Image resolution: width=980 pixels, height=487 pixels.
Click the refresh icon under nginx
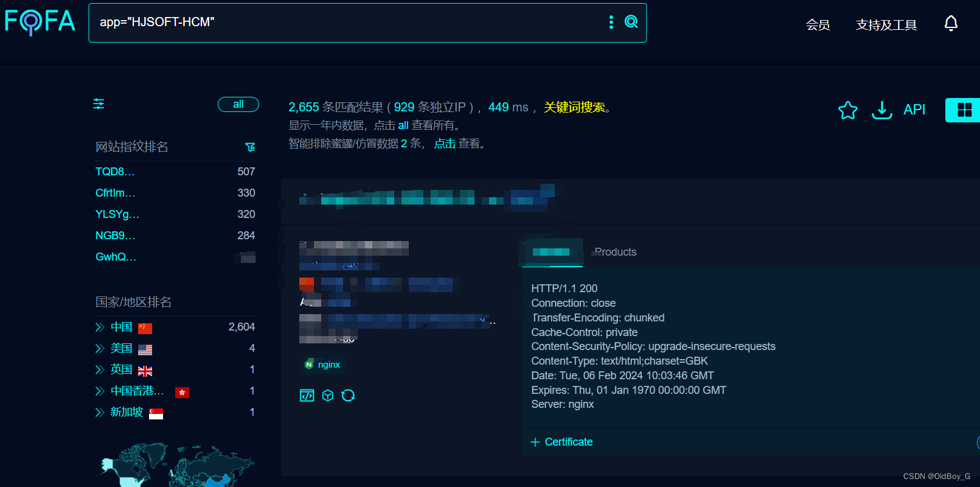(x=348, y=396)
